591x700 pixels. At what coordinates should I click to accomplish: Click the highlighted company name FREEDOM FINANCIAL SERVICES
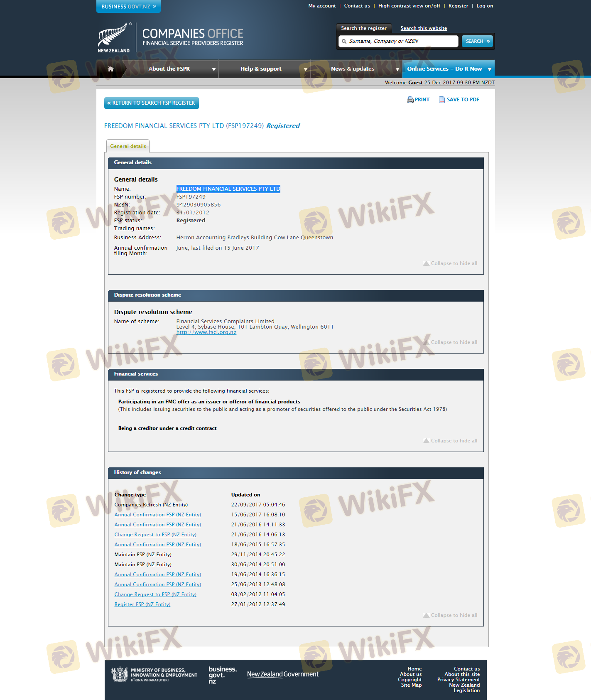coord(228,189)
